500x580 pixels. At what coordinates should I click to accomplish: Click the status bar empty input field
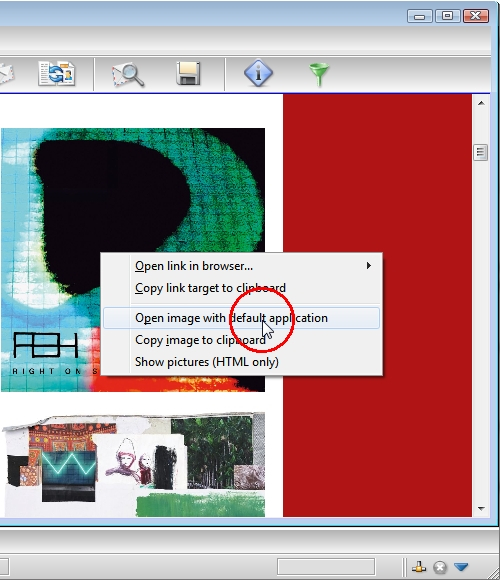pyautogui.click(x=326, y=566)
